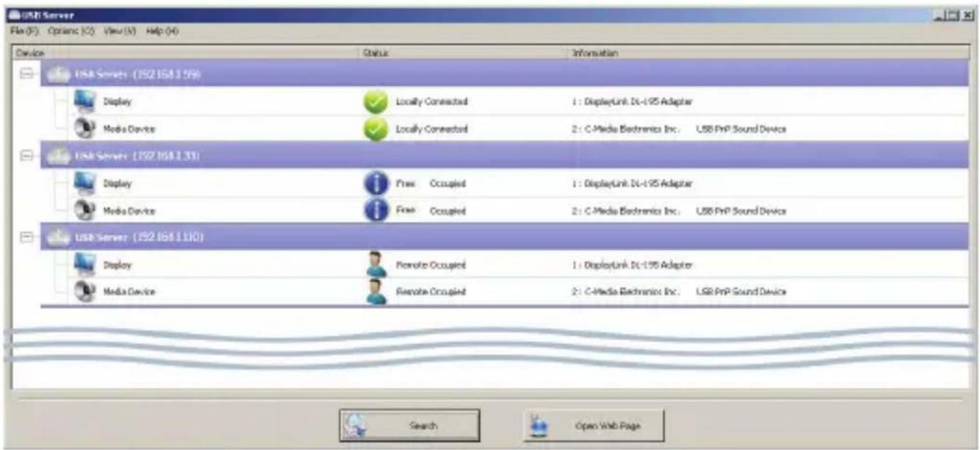980x450 pixels.
Task: Select the Media Device label under server 192.168.1.59
Action: pyautogui.click(x=129, y=130)
